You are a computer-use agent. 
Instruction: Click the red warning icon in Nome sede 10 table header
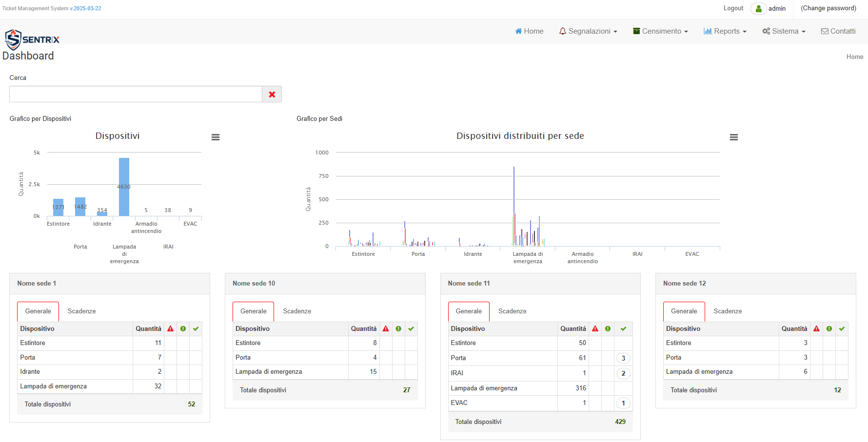[386, 329]
